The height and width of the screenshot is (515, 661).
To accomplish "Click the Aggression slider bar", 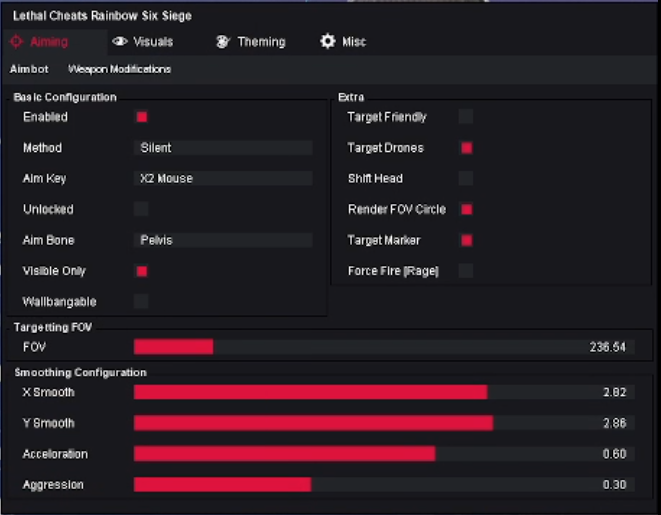I will point(384,485).
